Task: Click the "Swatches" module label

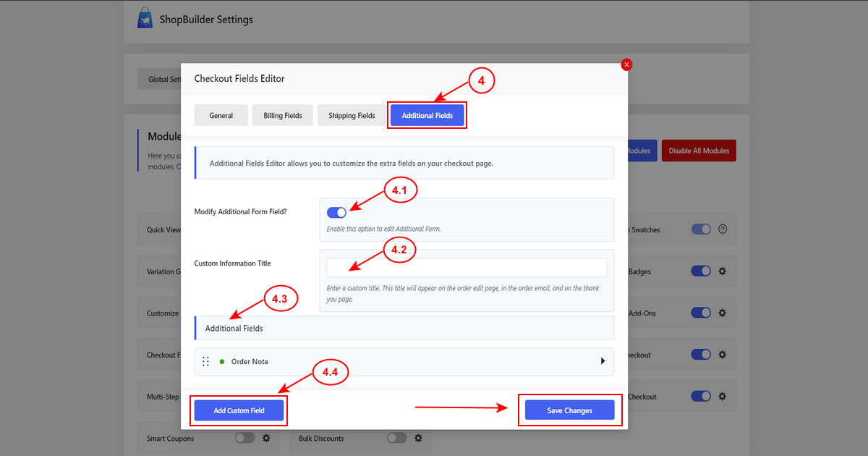Action: 644,229
